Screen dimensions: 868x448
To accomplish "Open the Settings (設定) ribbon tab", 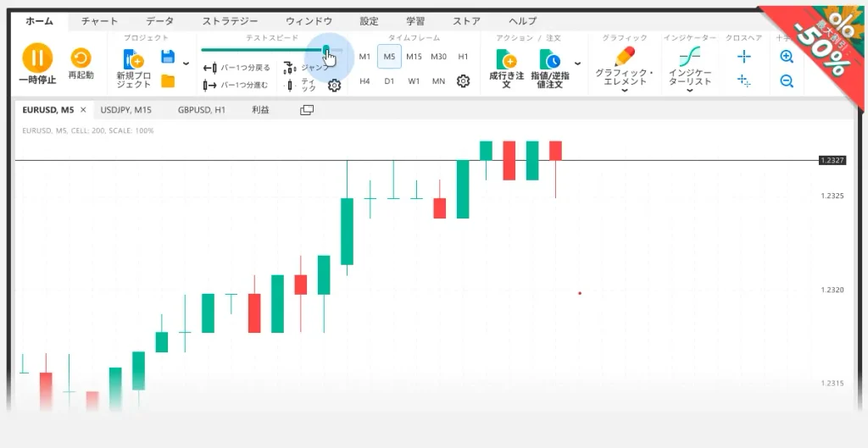I will (370, 21).
